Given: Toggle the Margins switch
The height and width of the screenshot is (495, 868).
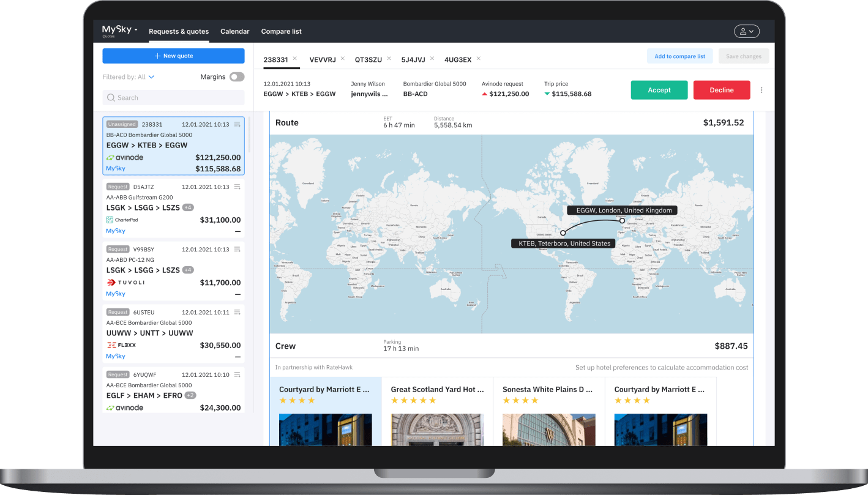Looking at the screenshot, I should 237,77.
